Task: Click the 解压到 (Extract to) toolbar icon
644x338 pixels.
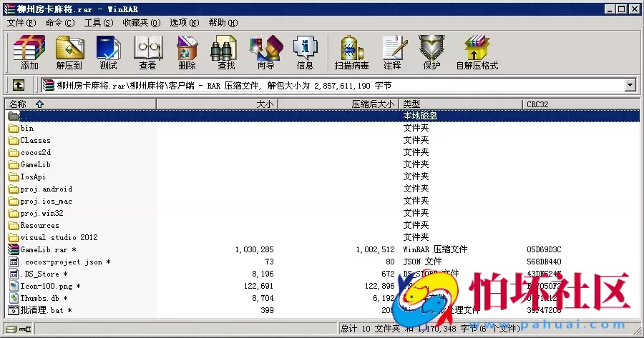Action: coord(69,52)
